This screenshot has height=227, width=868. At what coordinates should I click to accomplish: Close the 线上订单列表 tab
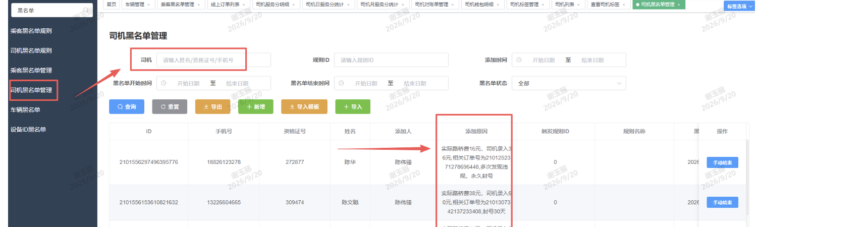(x=244, y=5)
